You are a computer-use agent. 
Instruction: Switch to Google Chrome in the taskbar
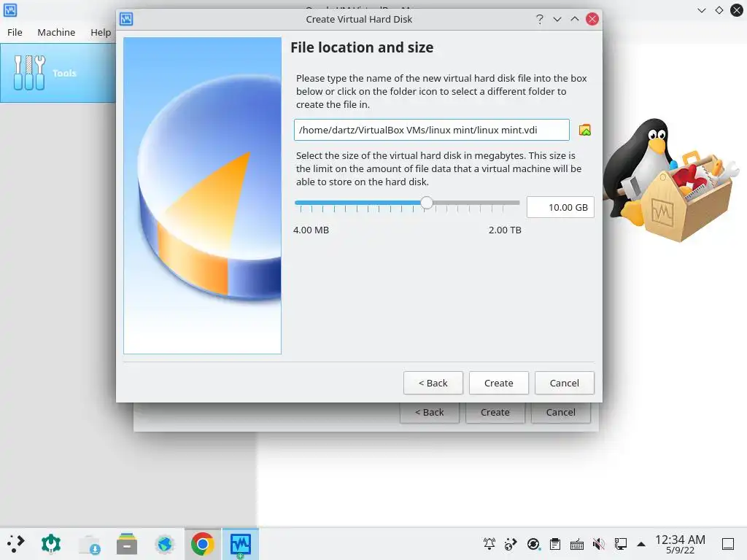(203, 544)
